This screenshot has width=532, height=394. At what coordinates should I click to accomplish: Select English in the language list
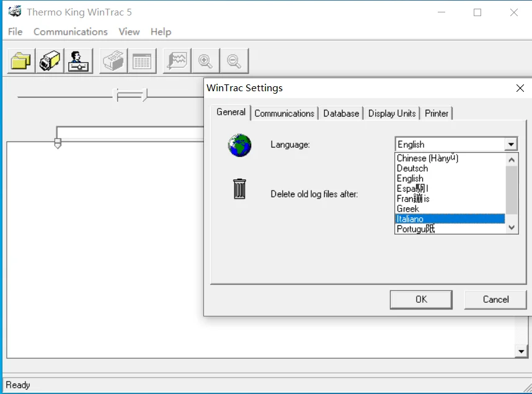click(x=450, y=179)
